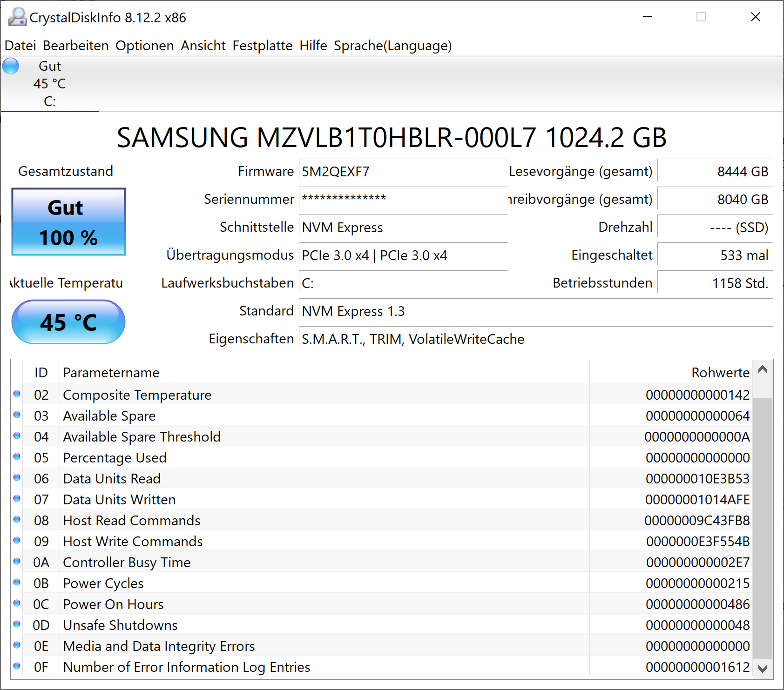784x690 pixels.
Task: Click raw value 0000000E3F554B
Action: point(698,542)
